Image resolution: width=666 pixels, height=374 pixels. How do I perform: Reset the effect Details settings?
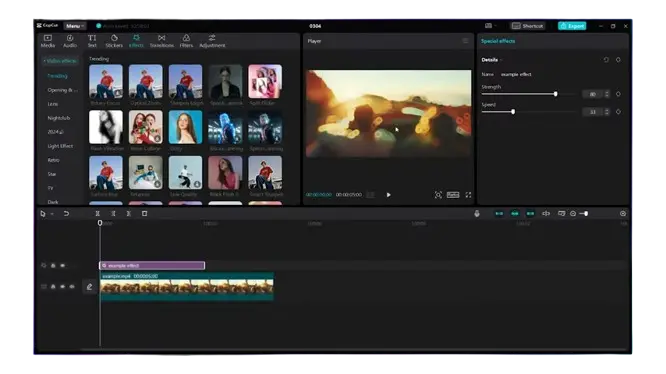click(x=606, y=60)
